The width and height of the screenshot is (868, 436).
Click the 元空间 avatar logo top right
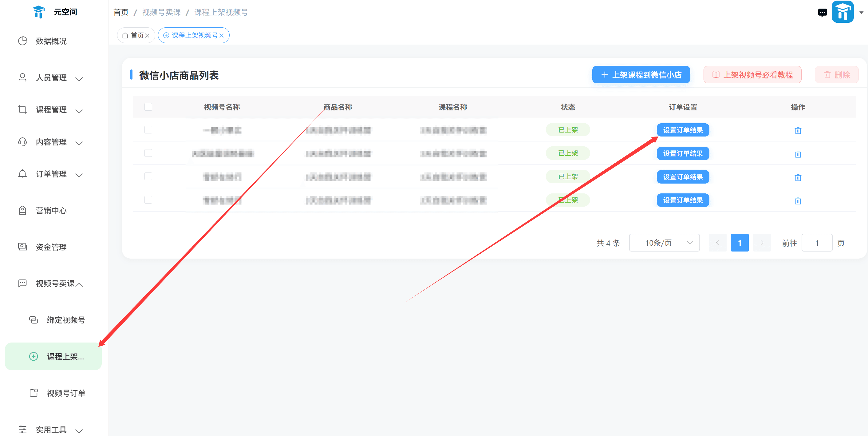pos(842,12)
